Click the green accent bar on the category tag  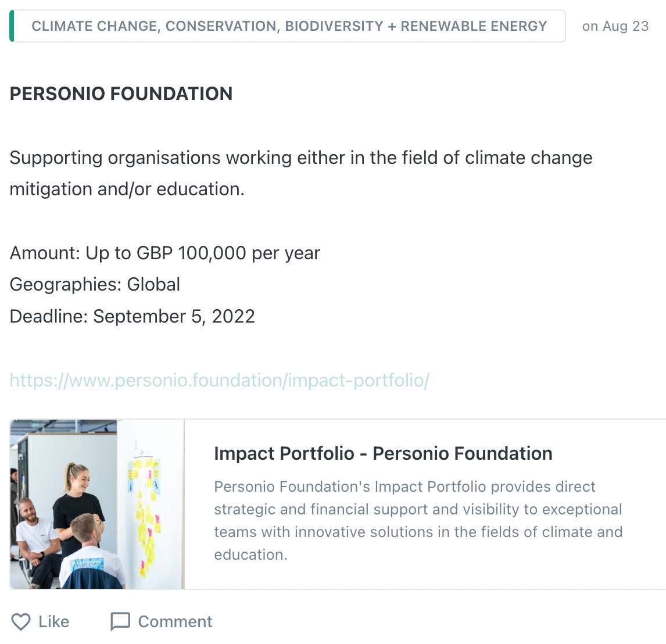point(12,26)
